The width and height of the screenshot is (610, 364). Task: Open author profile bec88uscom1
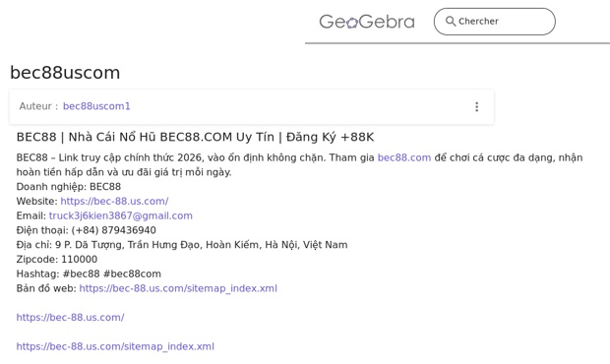pyautogui.click(x=96, y=106)
